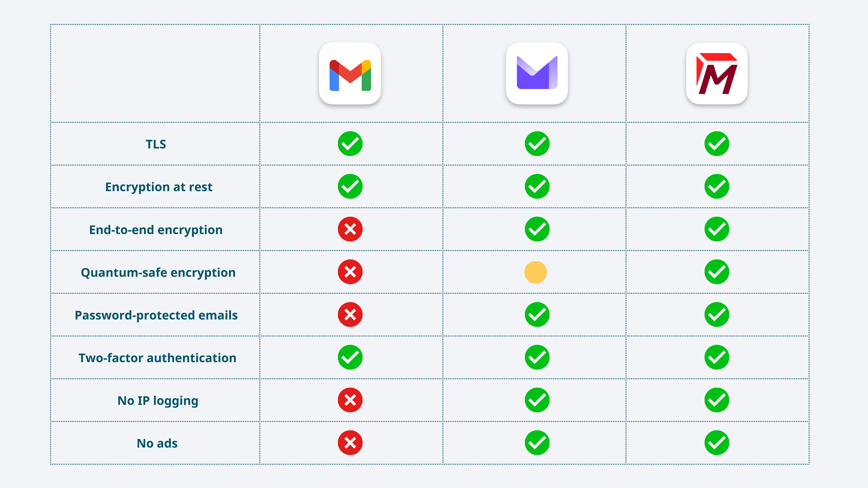Click Gmail's green check for TLS

(350, 143)
